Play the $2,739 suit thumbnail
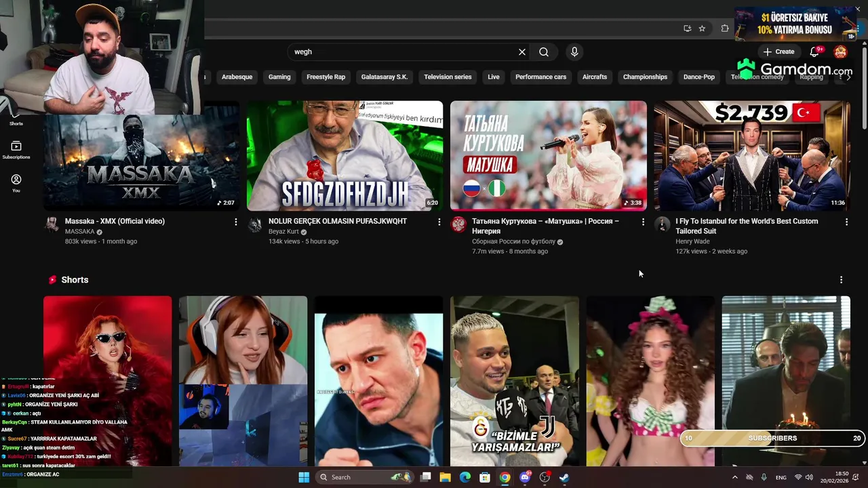 pyautogui.click(x=752, y=156)
